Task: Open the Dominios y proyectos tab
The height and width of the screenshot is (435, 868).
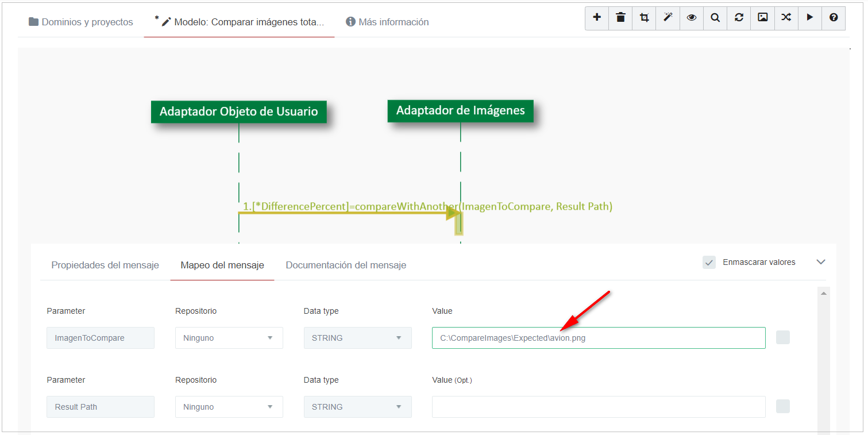Action: click(x=80, y=22)
